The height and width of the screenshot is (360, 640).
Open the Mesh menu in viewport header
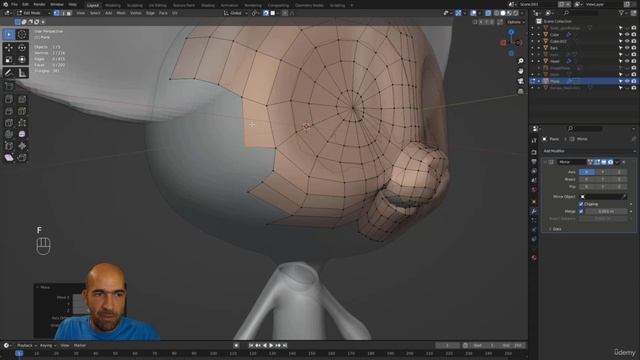tap(121, 13)
